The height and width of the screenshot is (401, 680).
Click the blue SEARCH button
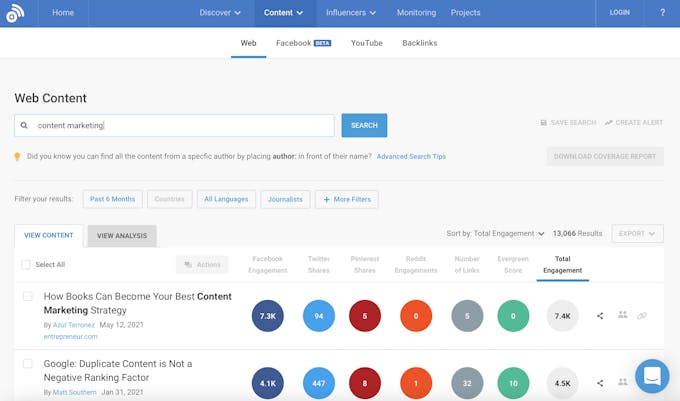coord(364,125)
